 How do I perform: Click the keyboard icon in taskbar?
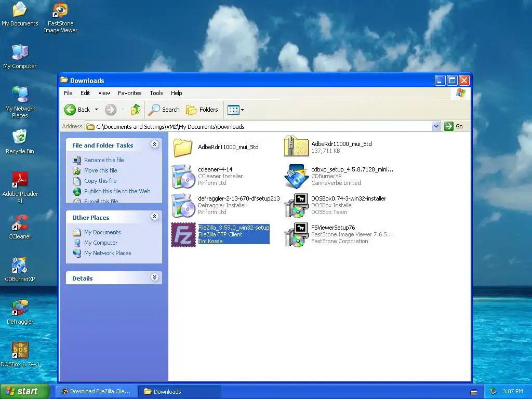click(x=474, y=392)
